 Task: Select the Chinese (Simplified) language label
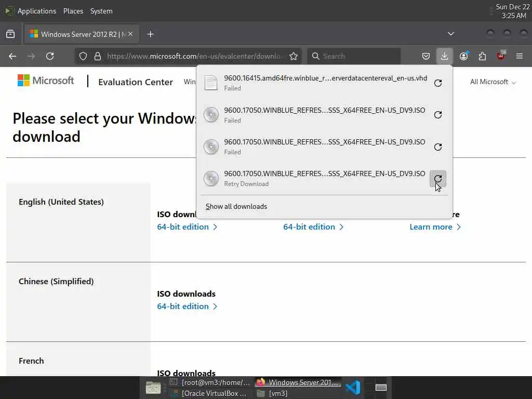56,281
